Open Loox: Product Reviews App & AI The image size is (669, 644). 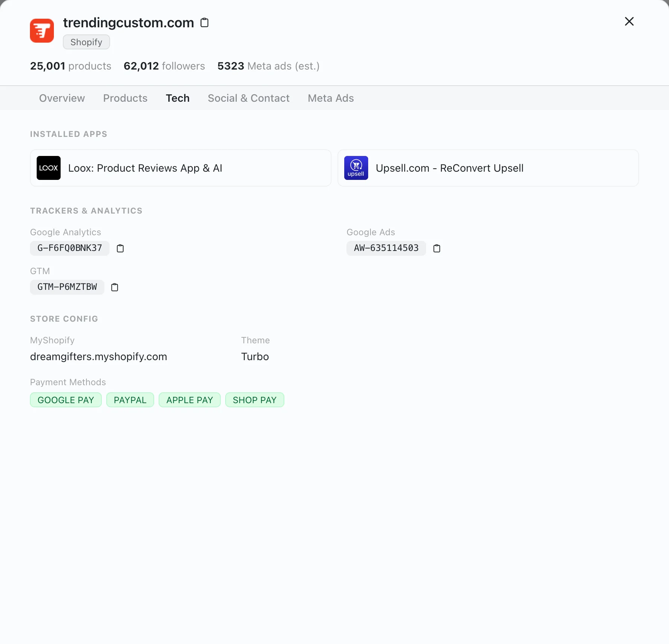tap(180, 168)
